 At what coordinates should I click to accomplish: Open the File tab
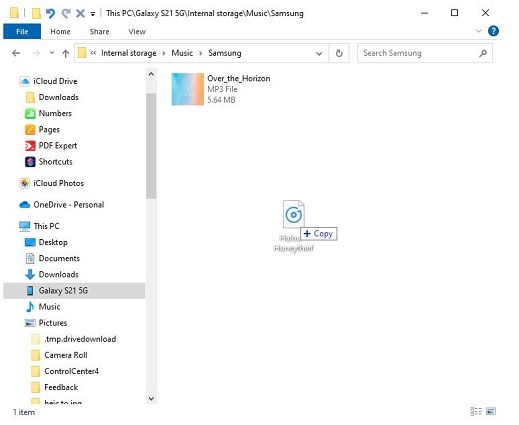[22, 32]
